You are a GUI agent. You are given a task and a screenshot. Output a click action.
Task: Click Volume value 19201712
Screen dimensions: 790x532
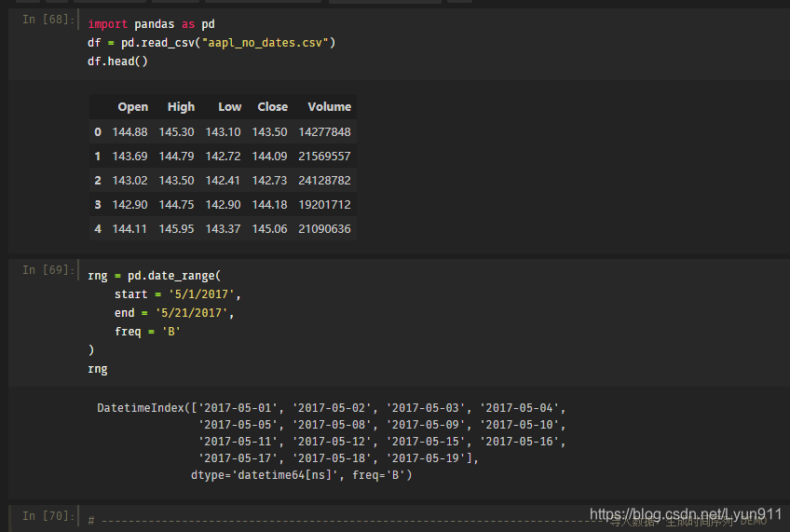pos(324,205)
